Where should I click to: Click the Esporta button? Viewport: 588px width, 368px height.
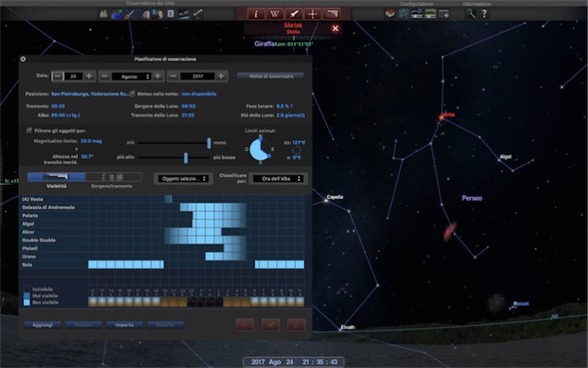pyautogui.click(x=165, y=325)
